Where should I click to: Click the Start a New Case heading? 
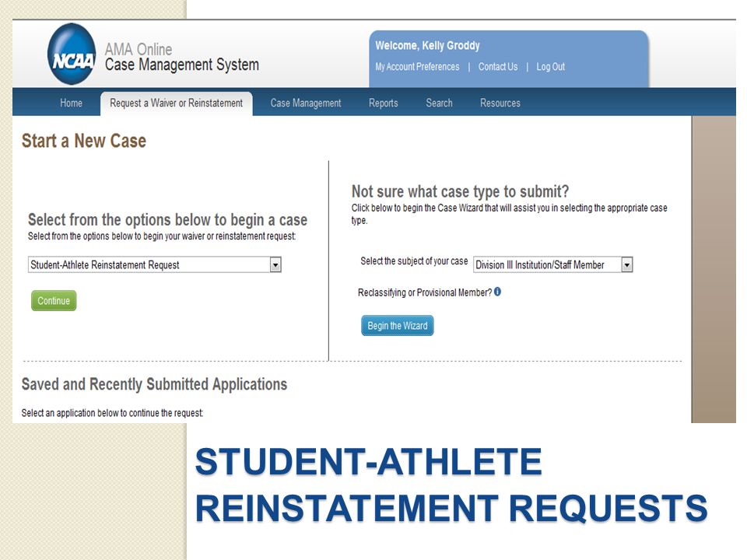click(x=84, y=141)
